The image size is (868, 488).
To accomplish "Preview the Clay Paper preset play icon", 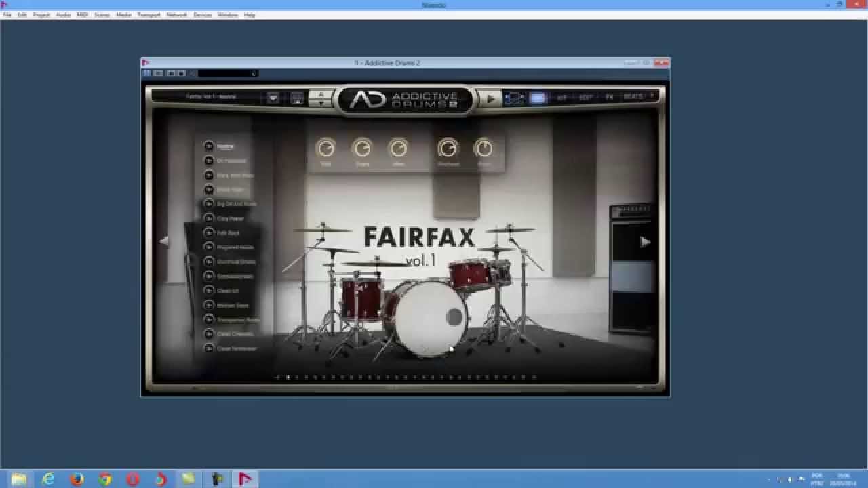I will 209,218.
